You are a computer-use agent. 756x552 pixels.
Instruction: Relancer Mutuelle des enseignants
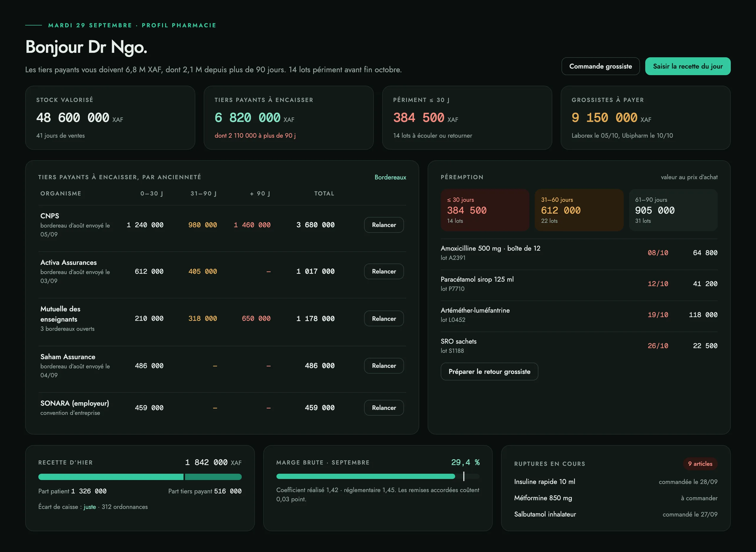[384, 319]
